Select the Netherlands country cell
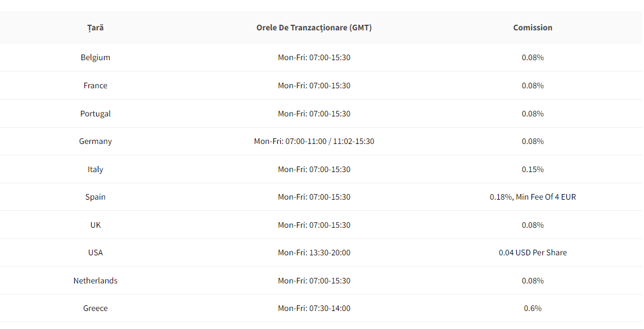Screen dimensions: 644x329 pyautogui.click(x=95, y=281)
